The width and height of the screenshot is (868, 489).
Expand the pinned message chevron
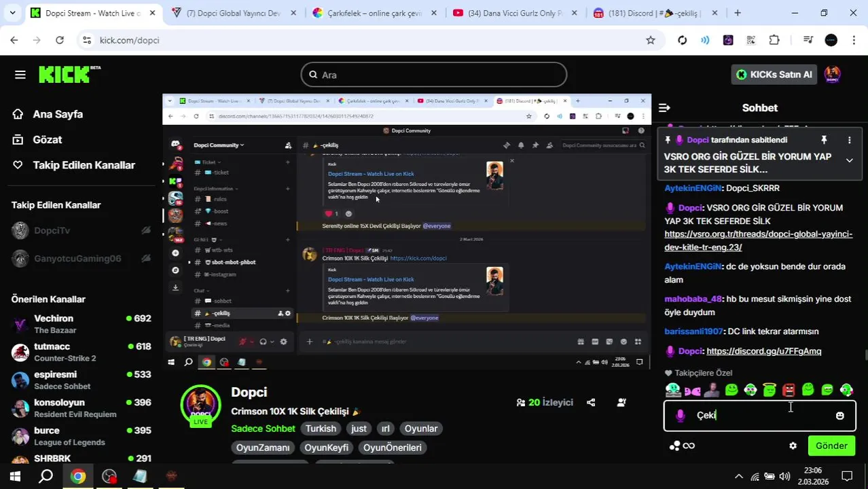[849, 160]
